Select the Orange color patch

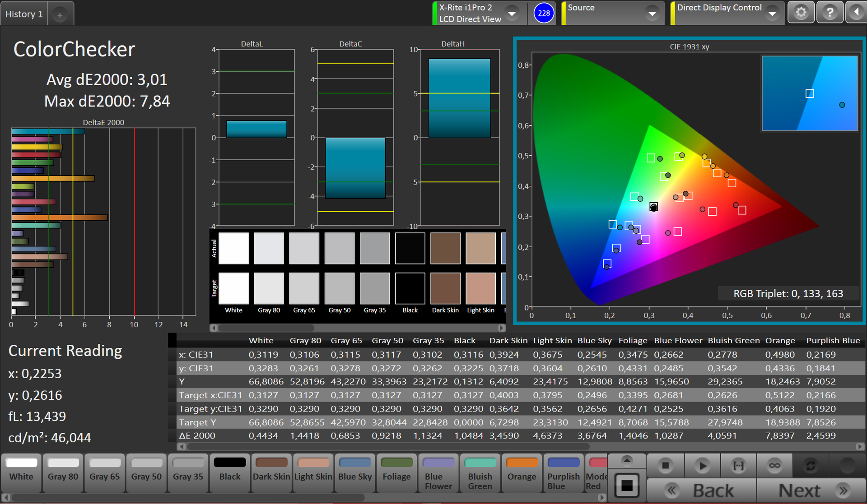pos(522,472)
